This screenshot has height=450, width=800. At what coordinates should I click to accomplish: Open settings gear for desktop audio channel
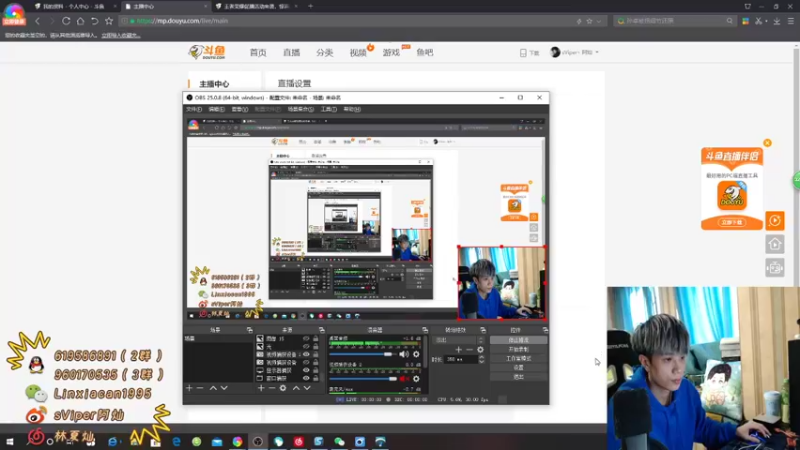pos(416,354)
